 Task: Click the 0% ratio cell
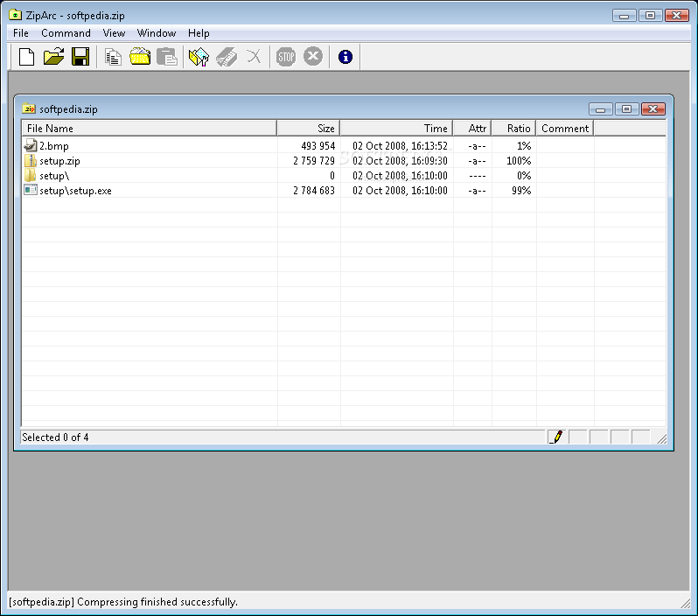pos(524,176)
